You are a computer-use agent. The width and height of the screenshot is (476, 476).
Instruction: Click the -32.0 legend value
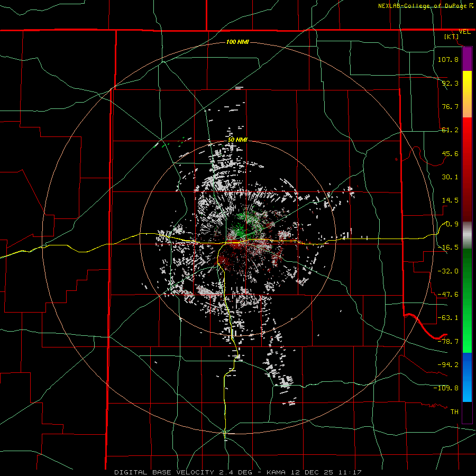[x=448, y=271]
